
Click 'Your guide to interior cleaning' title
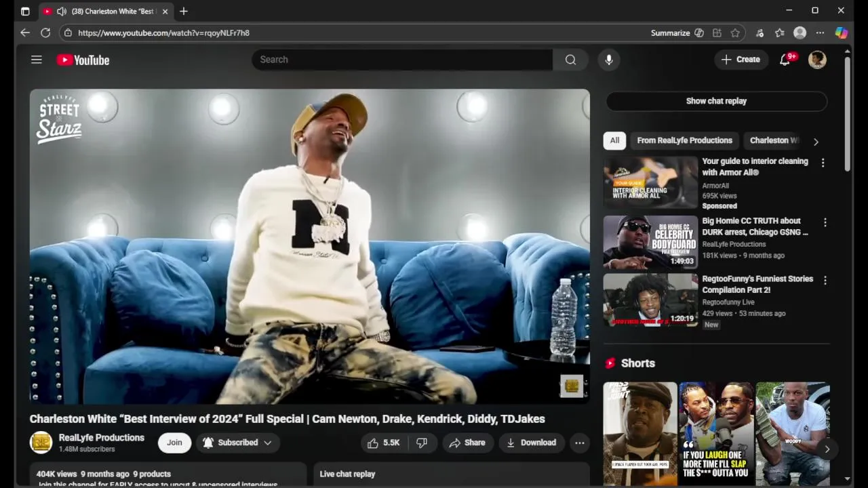point(755,167)
